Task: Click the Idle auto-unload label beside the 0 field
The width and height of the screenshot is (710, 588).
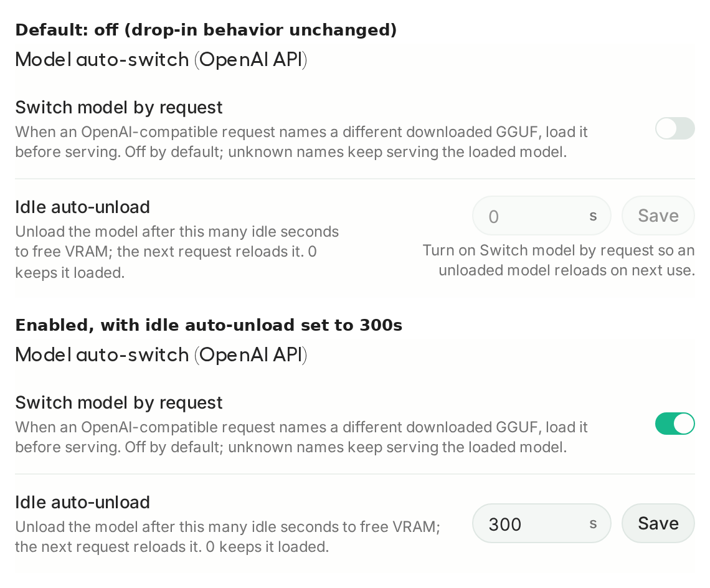Action: click(82, 207)
